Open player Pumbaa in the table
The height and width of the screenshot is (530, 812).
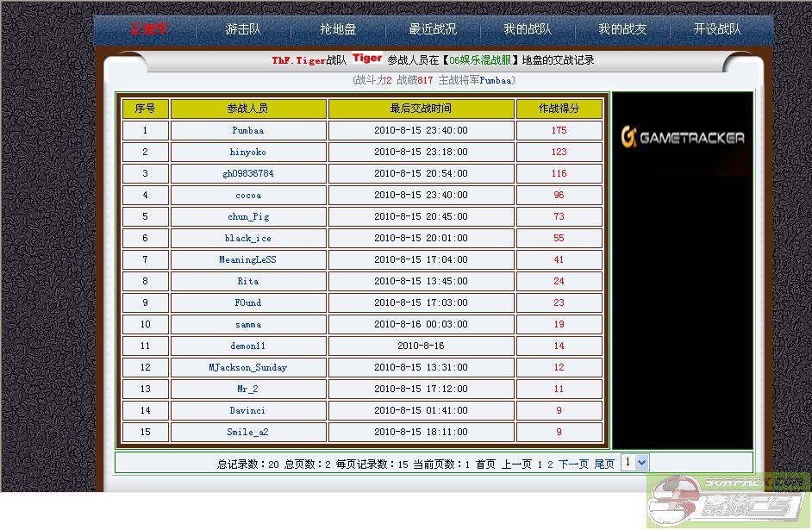(x=248, y=131)
